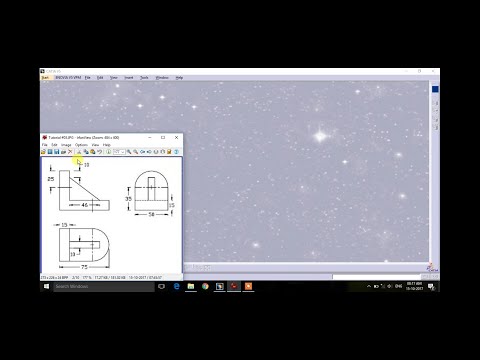Open the CATIA File menu

(88, 77)
